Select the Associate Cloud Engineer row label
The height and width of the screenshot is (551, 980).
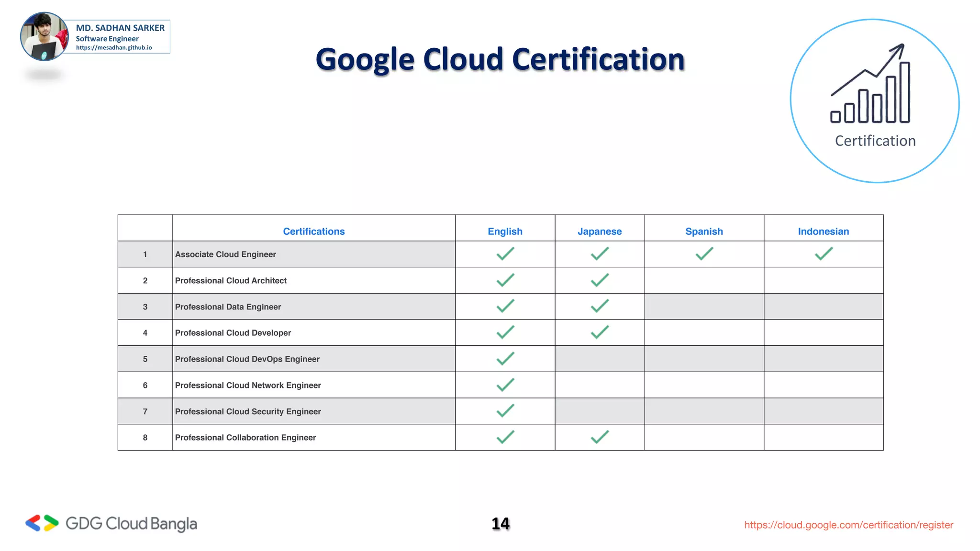(x=225, y=254)
